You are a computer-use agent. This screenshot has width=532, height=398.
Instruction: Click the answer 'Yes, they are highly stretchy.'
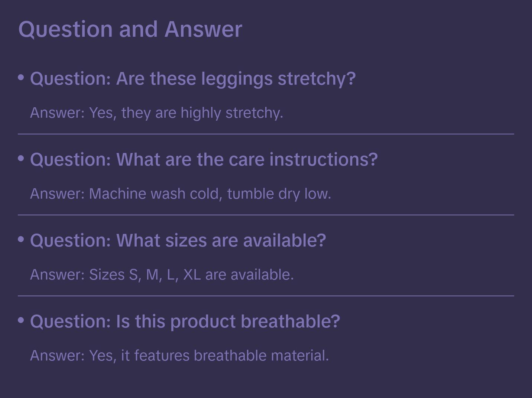point(156,113)
